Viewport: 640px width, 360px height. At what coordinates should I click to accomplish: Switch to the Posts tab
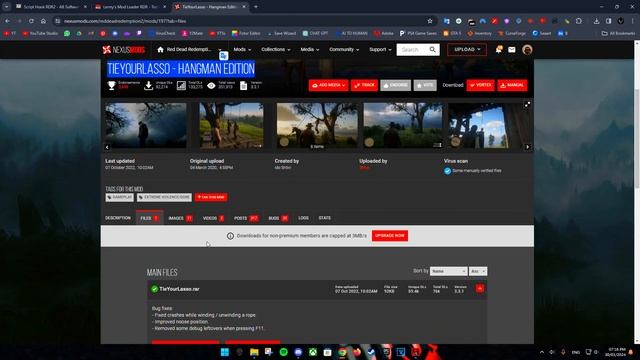pos(246,218)
